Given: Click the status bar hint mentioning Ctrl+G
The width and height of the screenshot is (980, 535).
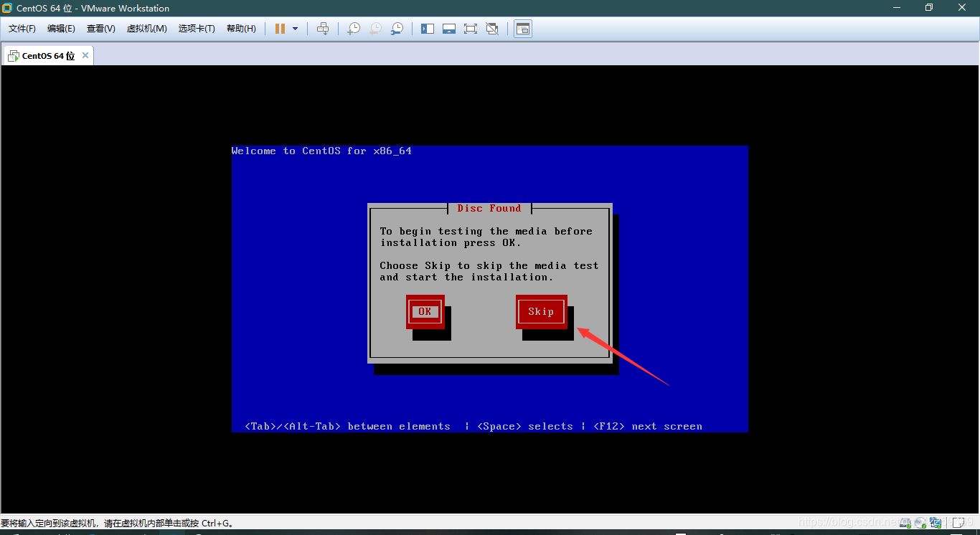Looking at the screenshot, I should click(x=118, y=524).
